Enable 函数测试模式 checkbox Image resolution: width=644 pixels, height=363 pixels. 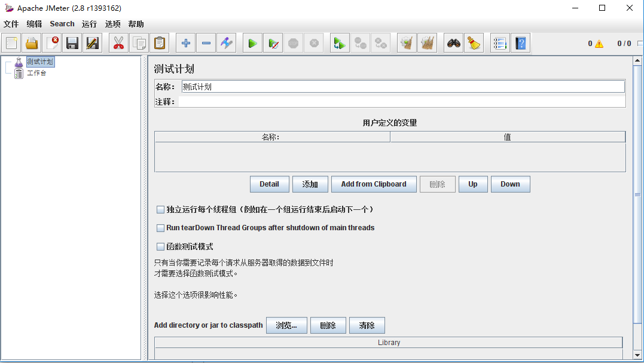point(161,247)
